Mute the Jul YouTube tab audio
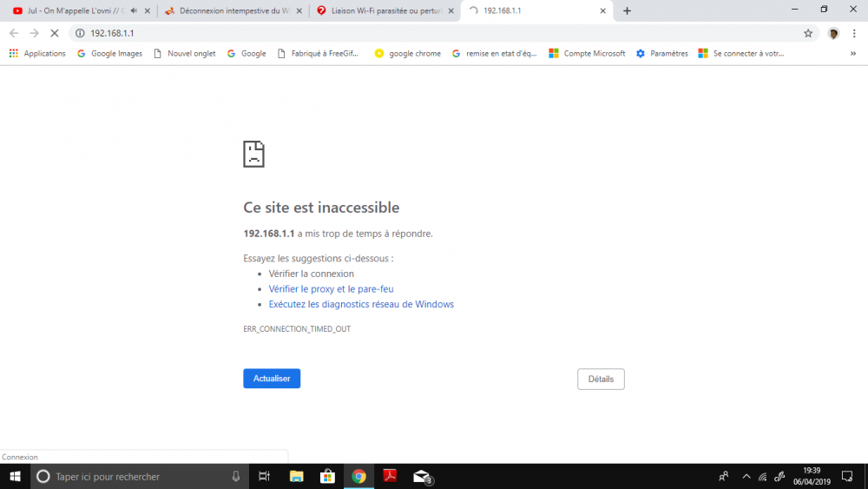868x489 pixels. coord(134,10)
